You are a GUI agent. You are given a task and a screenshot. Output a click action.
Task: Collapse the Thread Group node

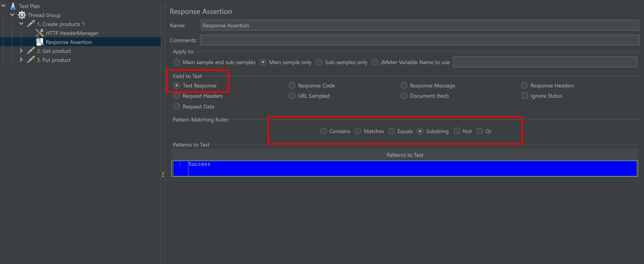[12, 15]
